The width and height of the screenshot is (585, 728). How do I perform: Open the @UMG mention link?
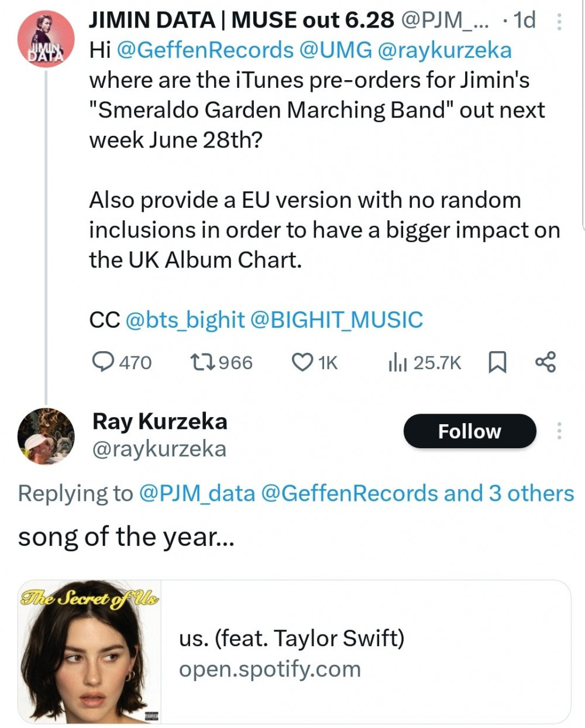pos(335,50)
